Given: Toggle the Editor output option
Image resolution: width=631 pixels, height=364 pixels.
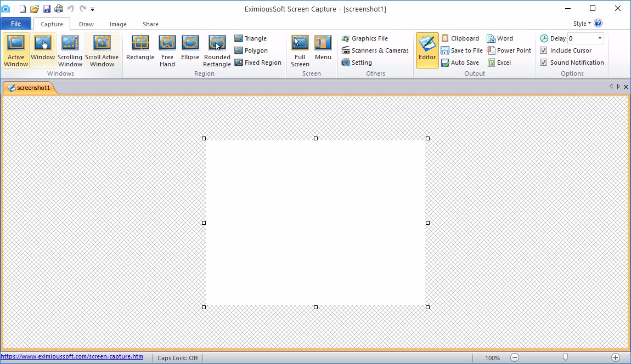Looking at the screenshot, I should coord(427,50).
